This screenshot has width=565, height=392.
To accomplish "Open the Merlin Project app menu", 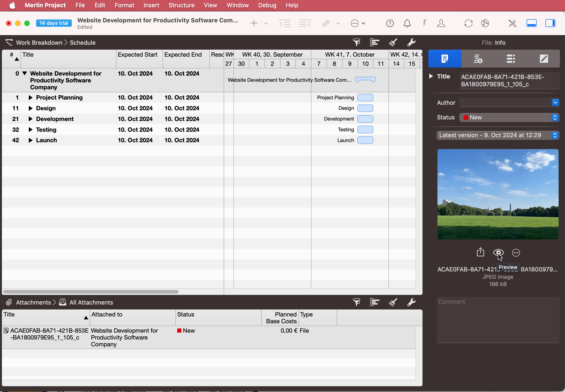I will [45, 5].
